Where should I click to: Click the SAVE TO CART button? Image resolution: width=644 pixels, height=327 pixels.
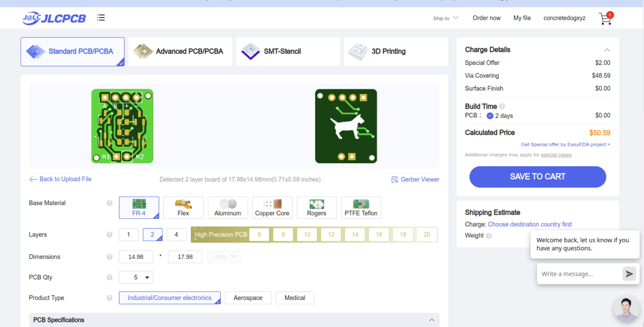[x=538, y=177]
